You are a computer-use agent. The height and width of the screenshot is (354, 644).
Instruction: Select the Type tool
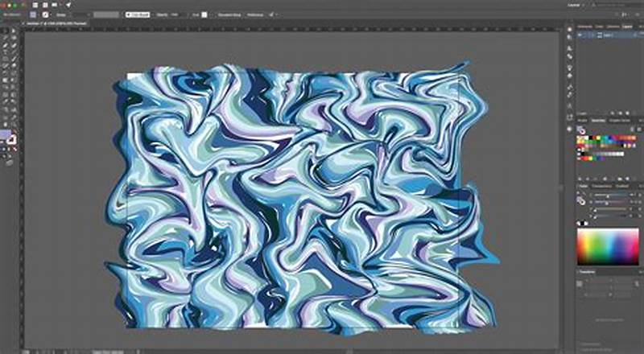[x=5, y=52]
